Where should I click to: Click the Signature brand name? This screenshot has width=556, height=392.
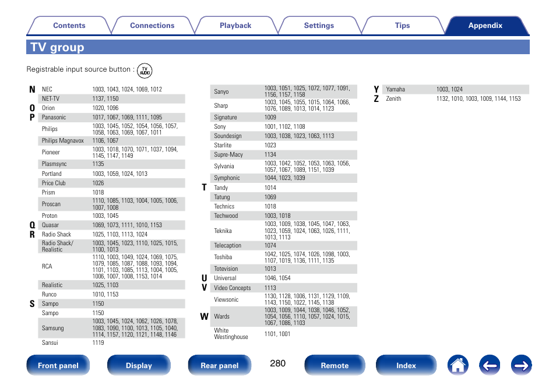point(225,117)
